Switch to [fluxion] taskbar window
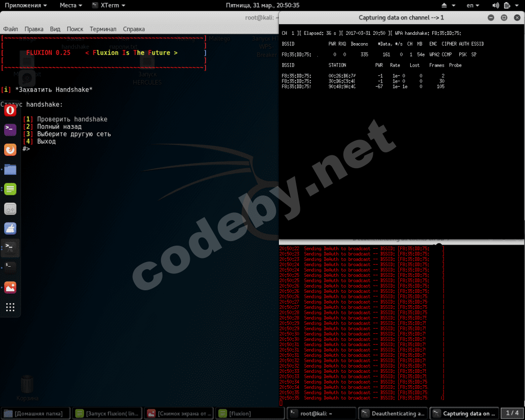525x420 pixels. (251, 414)
